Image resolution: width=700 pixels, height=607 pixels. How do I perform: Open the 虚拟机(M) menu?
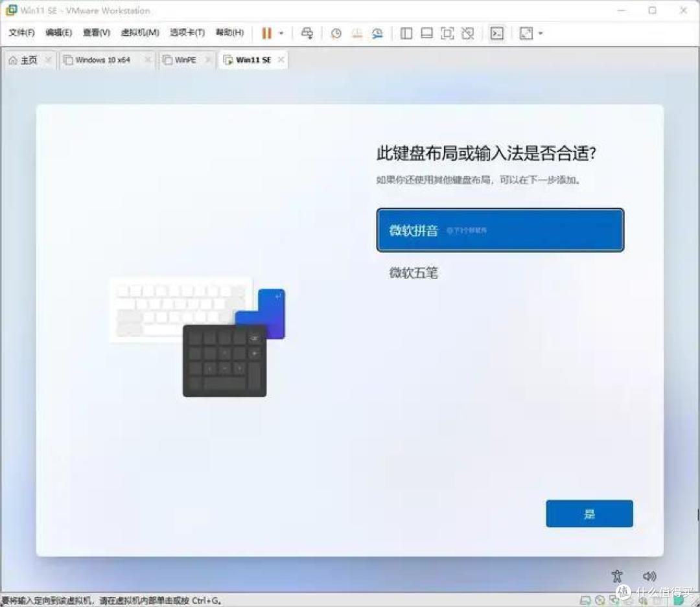(x=140, y=32)
